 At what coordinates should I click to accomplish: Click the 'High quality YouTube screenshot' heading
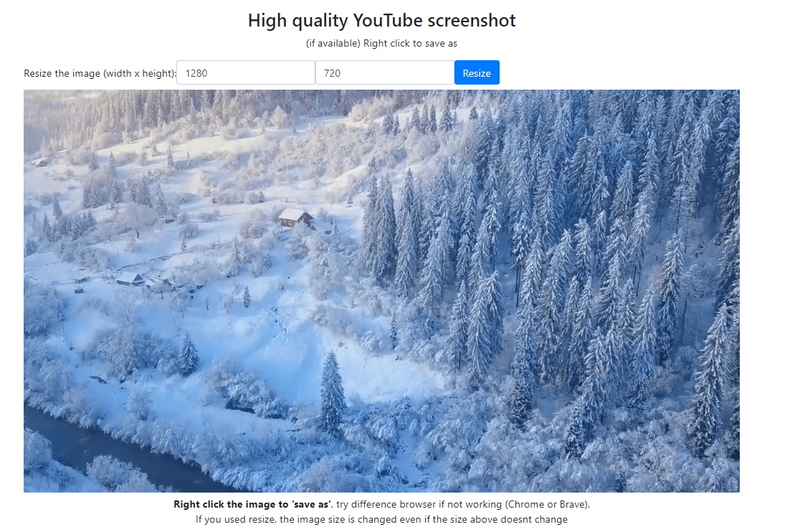(381, 20)
